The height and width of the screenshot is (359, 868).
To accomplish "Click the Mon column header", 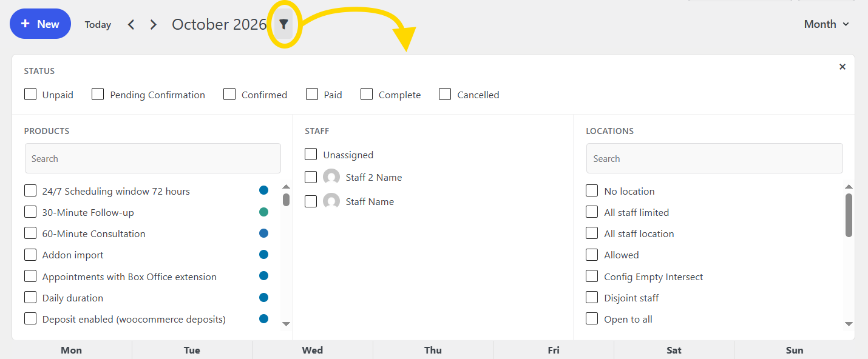I will [x=72, y=350].
